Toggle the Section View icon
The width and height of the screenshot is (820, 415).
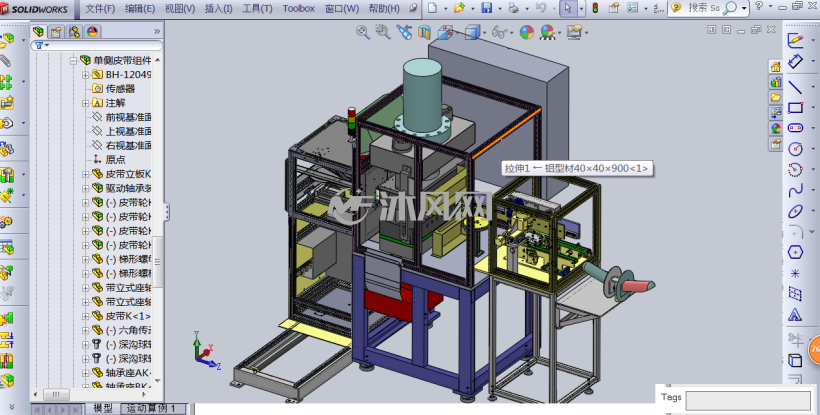pos(424,32)
